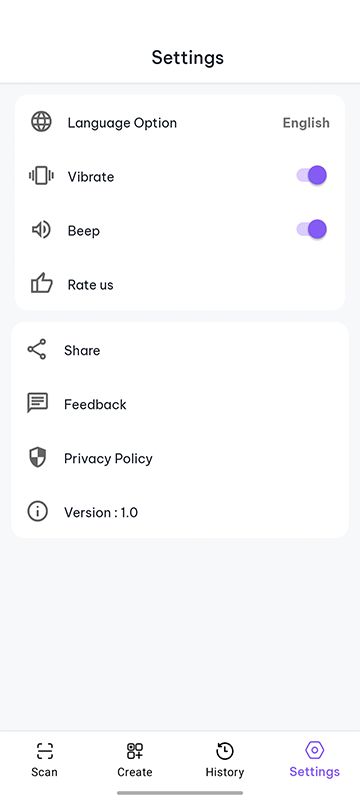Tap the Version : 1.0 text

coord(101,512)
